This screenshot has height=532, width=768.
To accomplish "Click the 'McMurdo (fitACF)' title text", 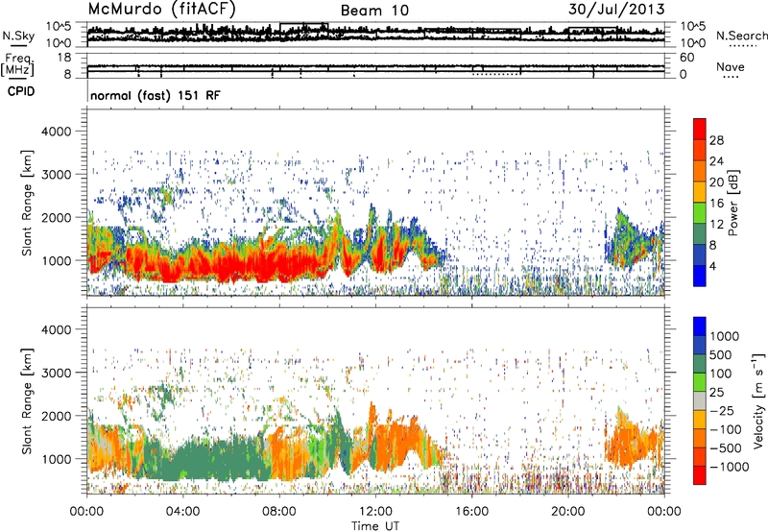I will pos(161,10).
